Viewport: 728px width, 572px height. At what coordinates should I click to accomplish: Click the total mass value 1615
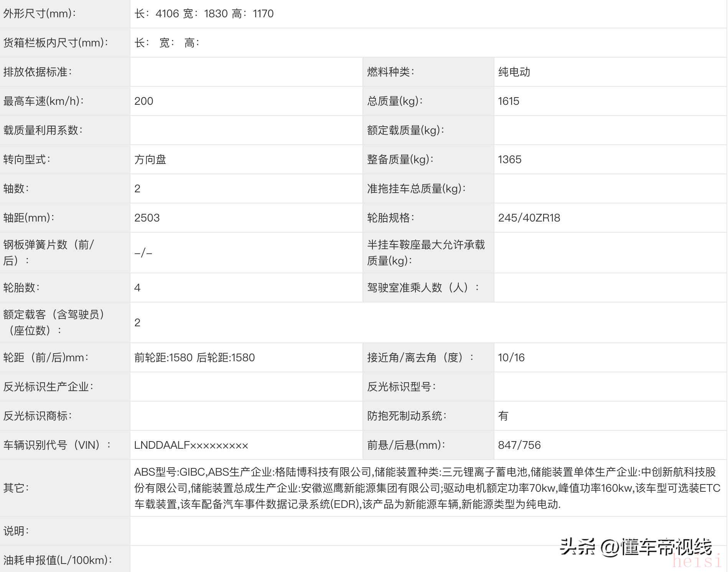tap(509, 101)
